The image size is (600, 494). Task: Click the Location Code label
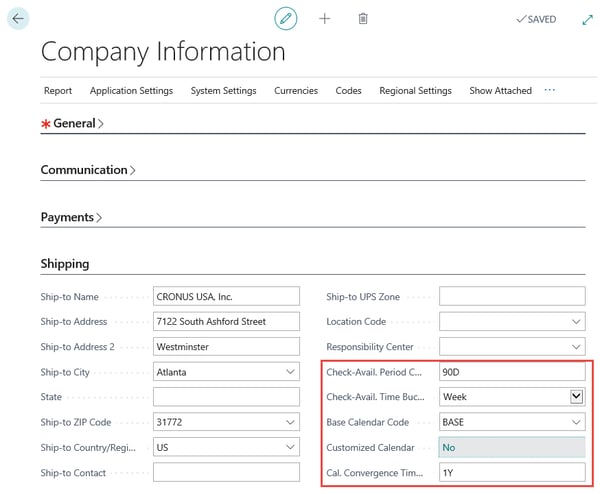tap(356, 321)
